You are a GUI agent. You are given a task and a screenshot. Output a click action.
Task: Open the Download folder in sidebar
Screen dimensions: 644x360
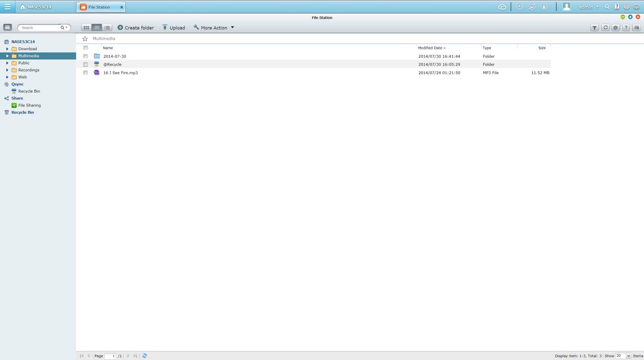(x=27, y=49)
